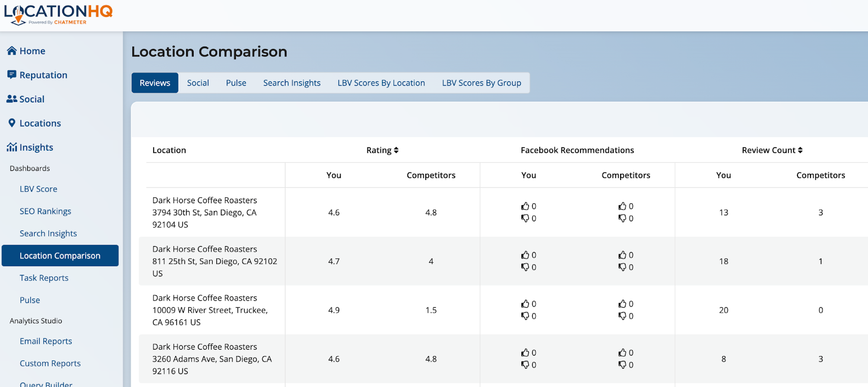Click competitors thumbs-down icon in 811 25th St row
Screen dimensions: 868x387
[622, 267]
